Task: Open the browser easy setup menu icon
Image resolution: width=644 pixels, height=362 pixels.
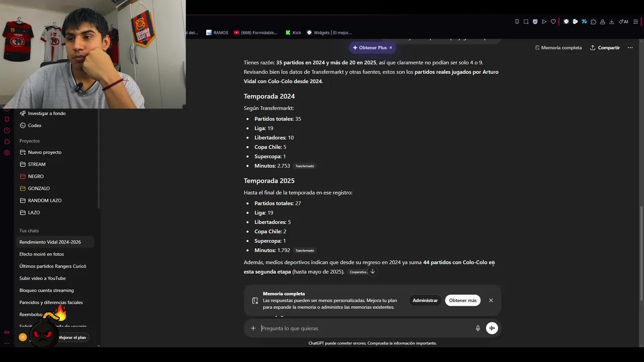Action: (636, 22)
